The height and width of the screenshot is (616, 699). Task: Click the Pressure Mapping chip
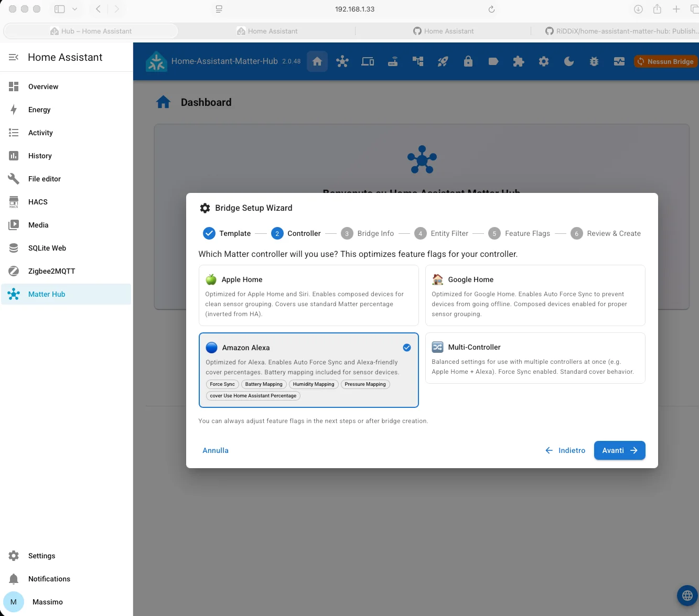coord(365,384)
